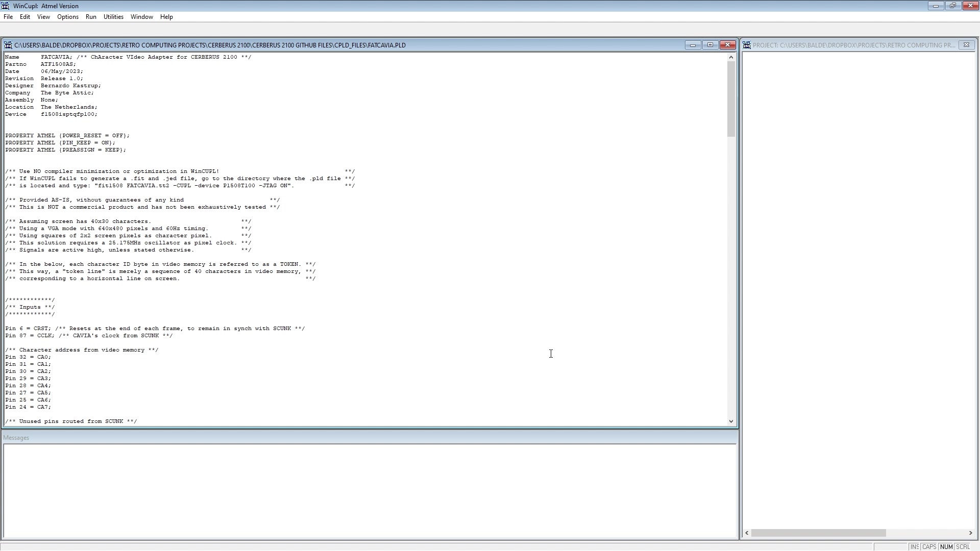Open the Utilities menu
The image size is (980, 551).
pos(113,17)
